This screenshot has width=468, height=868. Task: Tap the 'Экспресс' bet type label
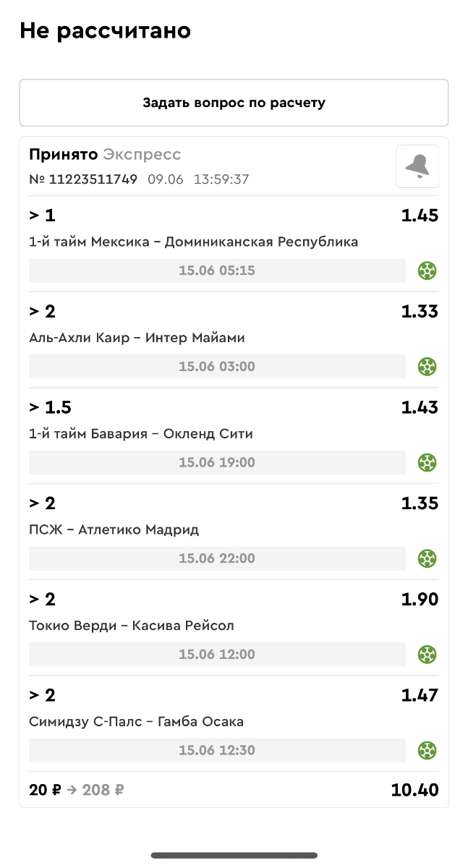142,155
